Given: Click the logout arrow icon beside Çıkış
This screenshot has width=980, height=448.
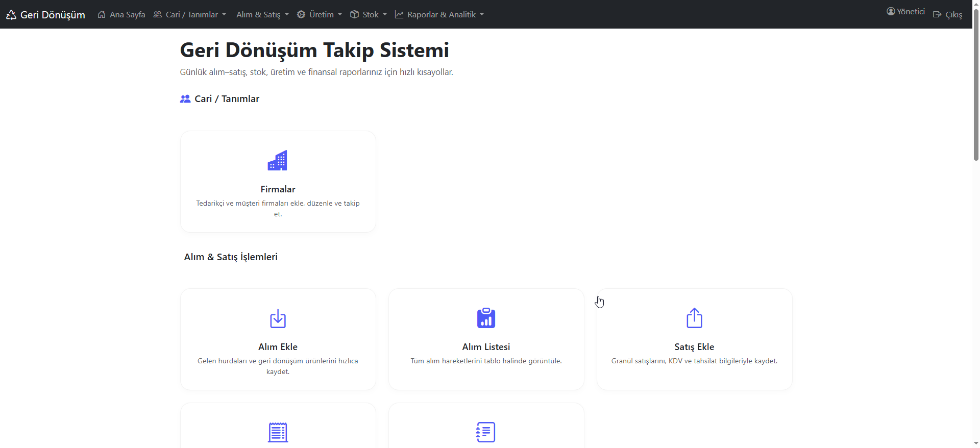Looking at the screenshot, I should click(937, 14).
